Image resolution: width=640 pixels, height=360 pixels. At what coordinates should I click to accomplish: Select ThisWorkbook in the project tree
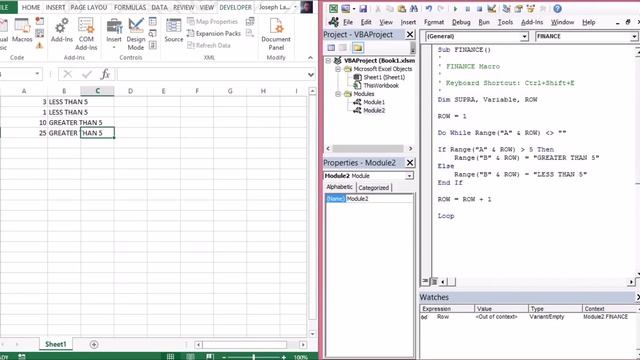(x=381, y=86)
